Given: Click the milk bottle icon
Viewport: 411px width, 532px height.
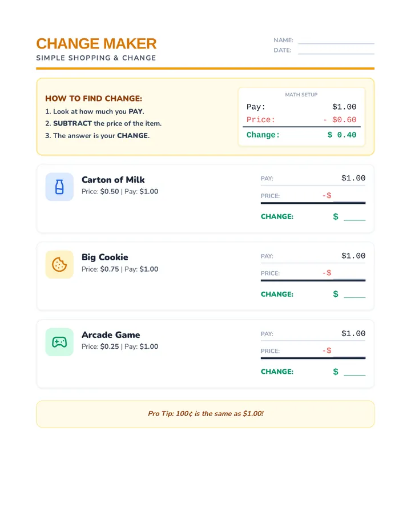Looking at the screenshot, I should [59, 187].
